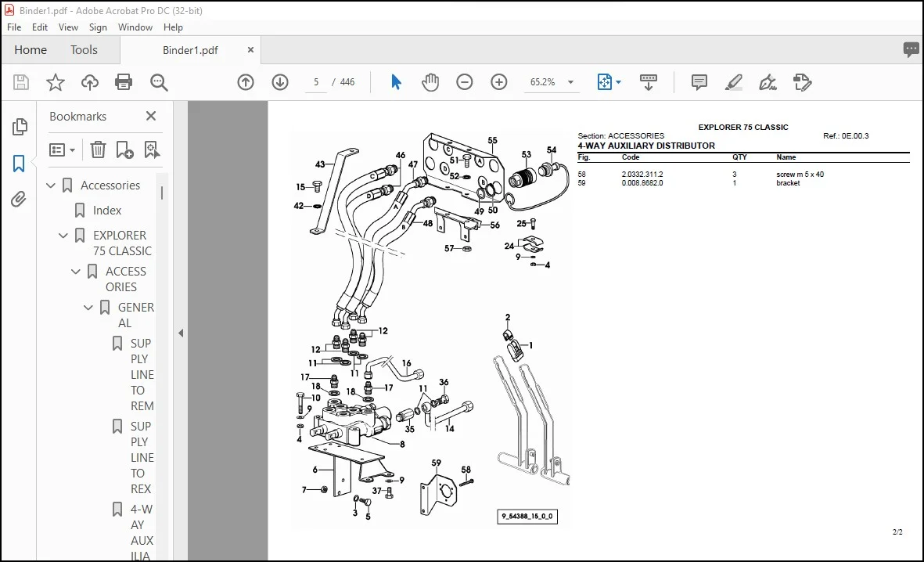Click the stamp/send for signature icon

(802, 82)
